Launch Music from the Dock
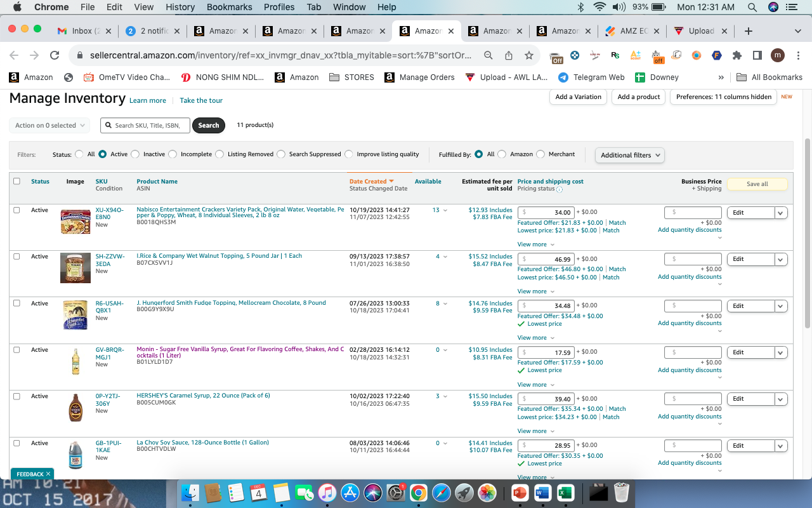Image resolution: width=812 pixels, height=508 pixels. pyautogui.click(x=327, y=492)
